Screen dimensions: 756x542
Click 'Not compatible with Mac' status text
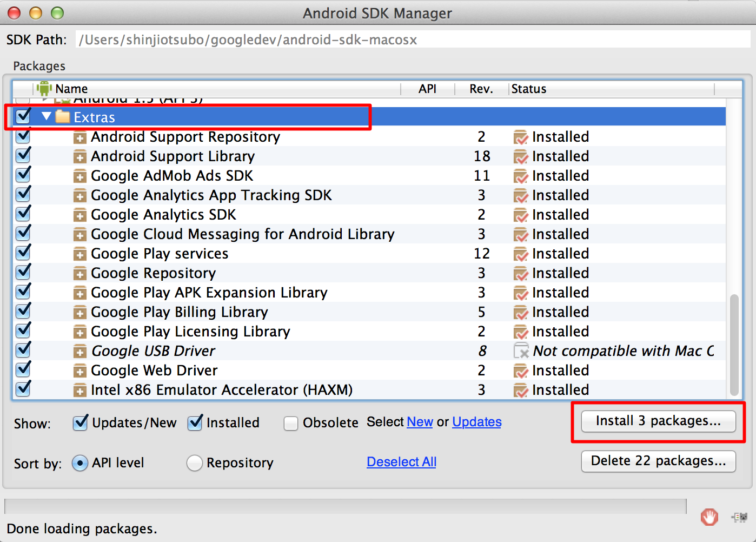624,351
